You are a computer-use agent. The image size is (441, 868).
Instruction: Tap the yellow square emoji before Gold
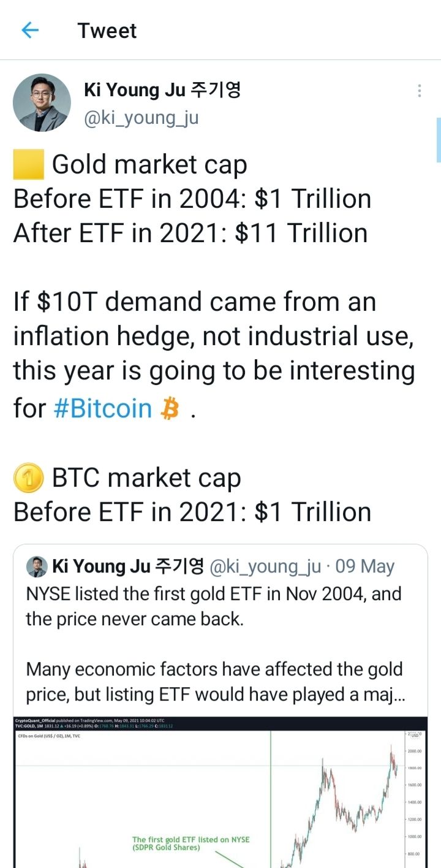(x=28, y=165)
